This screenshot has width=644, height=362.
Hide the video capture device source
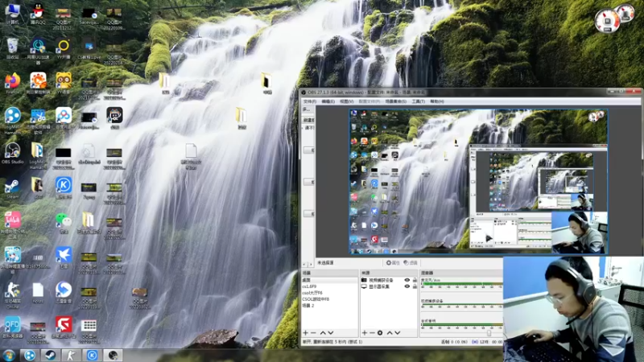[x=407, y=280]
